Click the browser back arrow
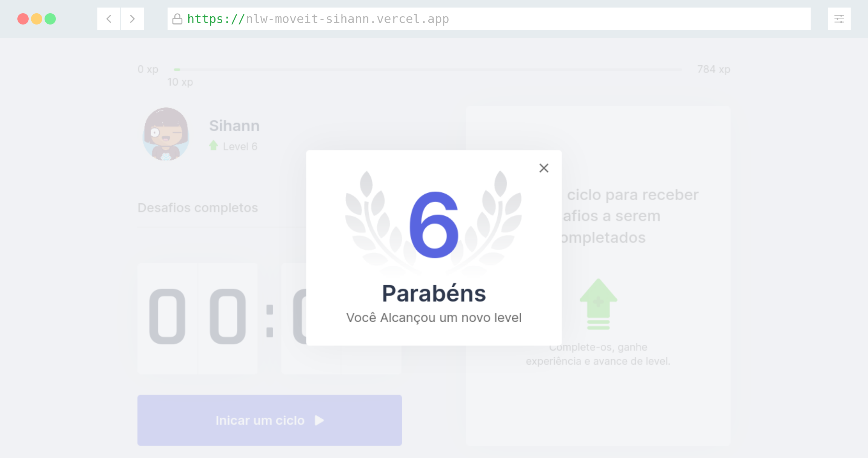Viewport: 868px width, 458px height. click(109, 19)
